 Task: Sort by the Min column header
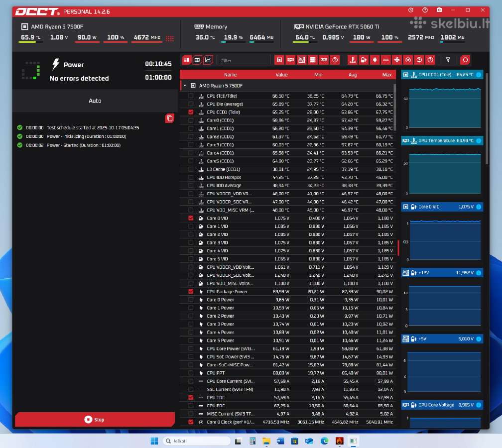318,75
